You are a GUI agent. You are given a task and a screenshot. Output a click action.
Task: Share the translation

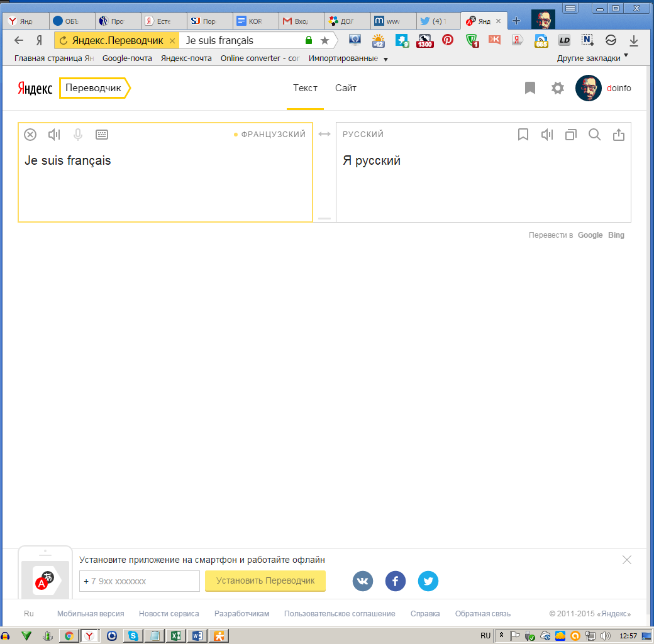click(x=619, y=135)
